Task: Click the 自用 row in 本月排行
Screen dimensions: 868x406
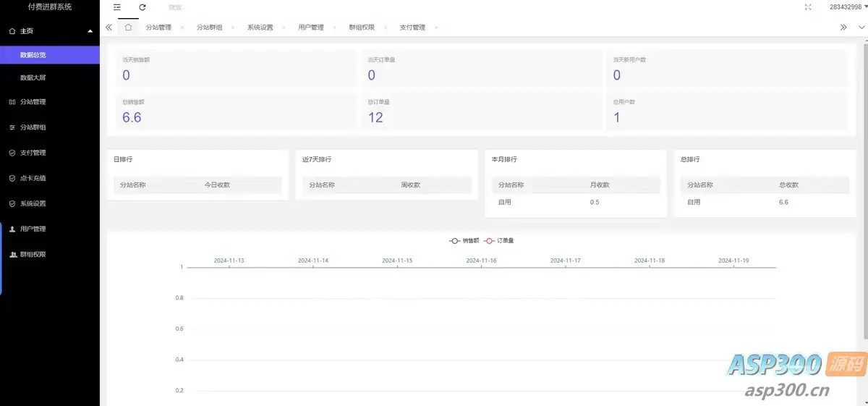Action: click(576, 203)
